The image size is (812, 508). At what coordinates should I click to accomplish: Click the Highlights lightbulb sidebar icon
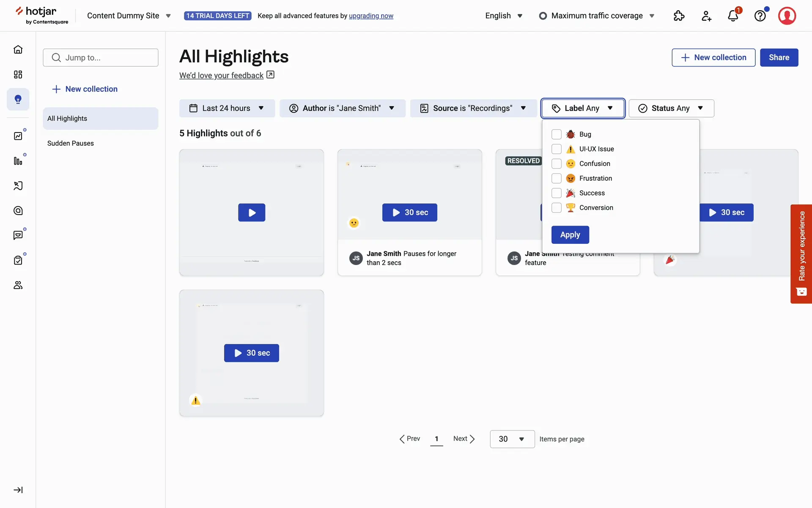pyautogui.click(x=18, y=99)
